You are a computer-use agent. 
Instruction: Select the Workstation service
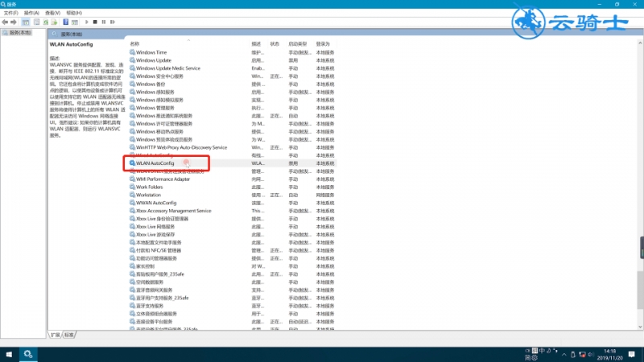coord(148,195)
